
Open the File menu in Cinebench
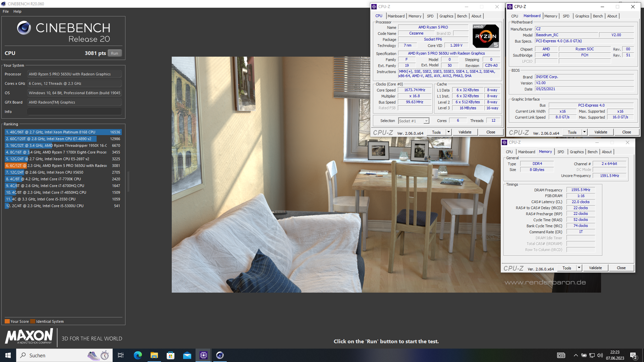point(6,11)
